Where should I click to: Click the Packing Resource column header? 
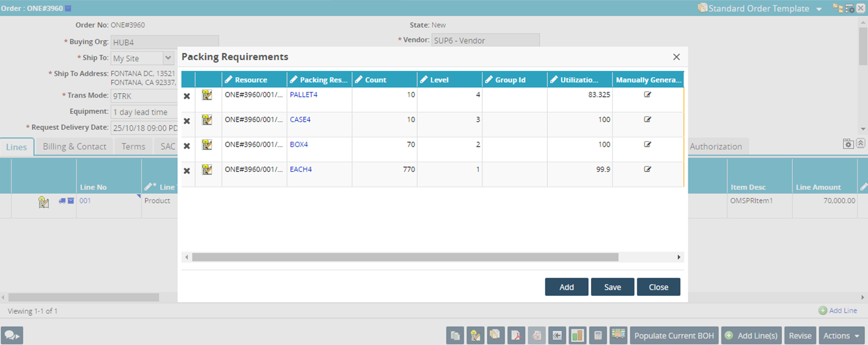point(319,79)
